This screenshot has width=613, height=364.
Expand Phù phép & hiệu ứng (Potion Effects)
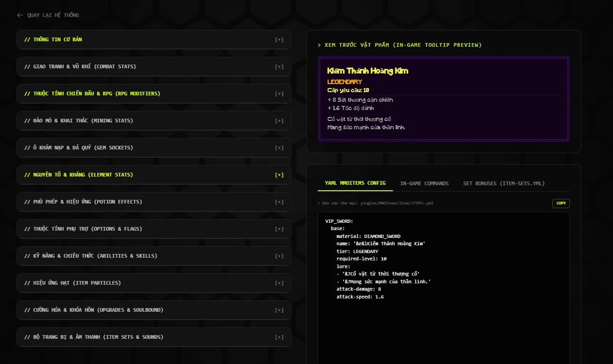(x=154, y=202)
